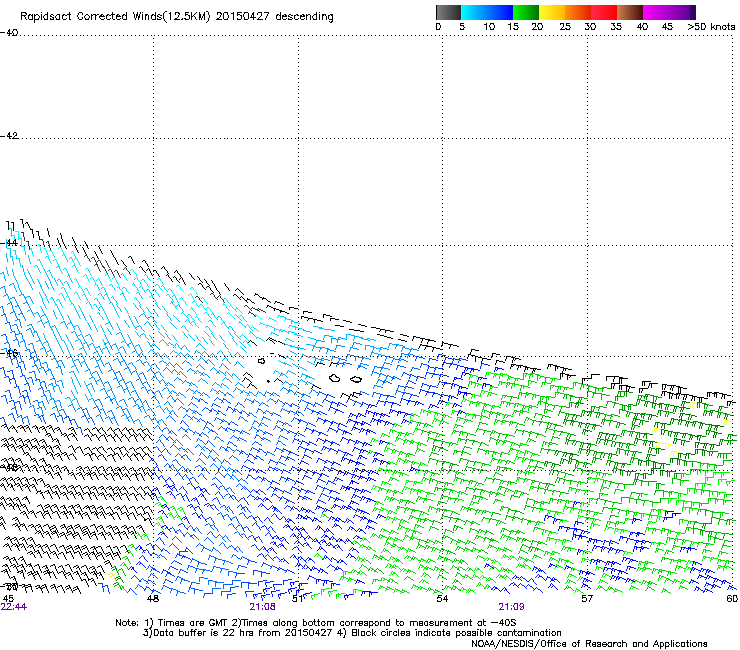The width and height of the screenshot is (740, 650).
Task: Click the blue 10-15 knots legend color segment
Action: (500, 12)
